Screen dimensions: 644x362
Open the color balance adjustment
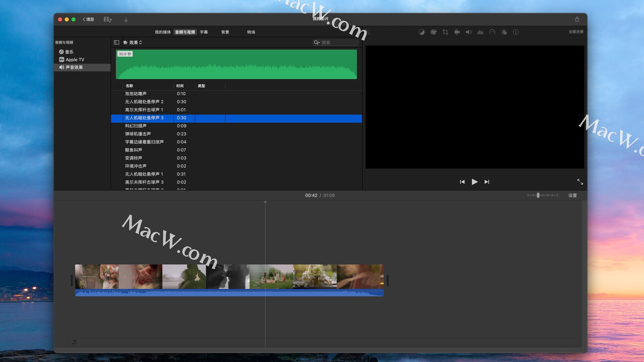click(x=422, y=32)
